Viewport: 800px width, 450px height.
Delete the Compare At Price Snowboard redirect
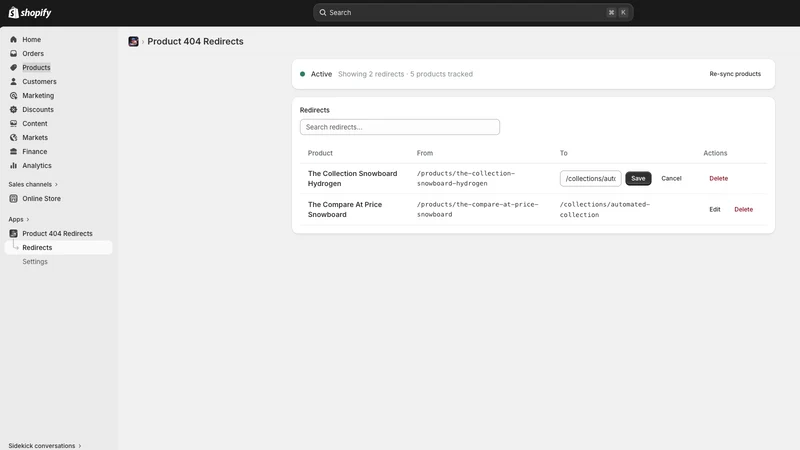click(743, 209)
